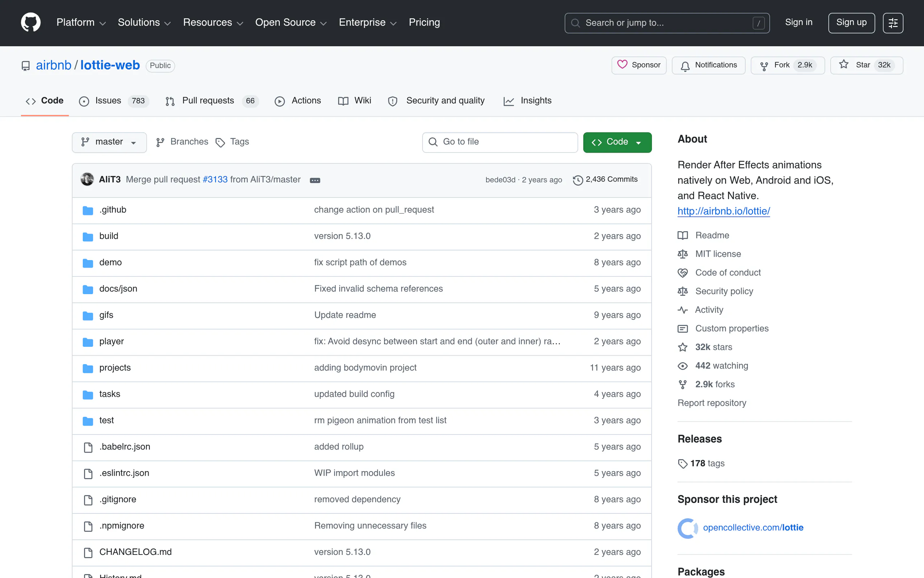This screenshot has height=578, width=924.
Task: Expand the Solutions menu
Action: (144, 22)
